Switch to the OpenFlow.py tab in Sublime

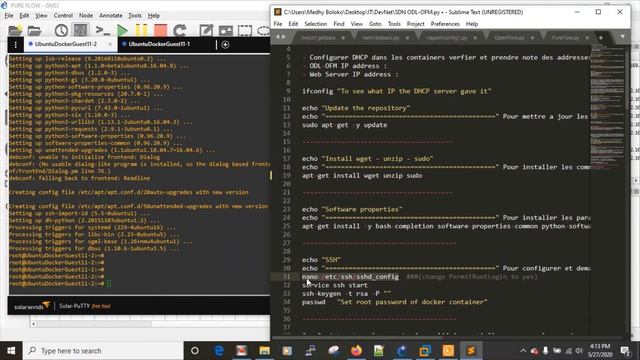click(x=509, y=38)
